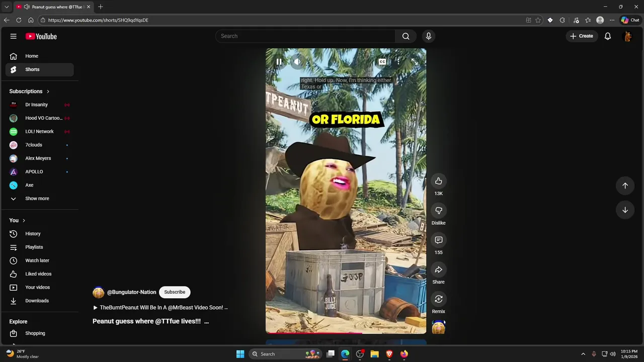Viewport: 644px width, 362px height.
Task: Open the Windows Start menu
Action: [x=240, y=354]
